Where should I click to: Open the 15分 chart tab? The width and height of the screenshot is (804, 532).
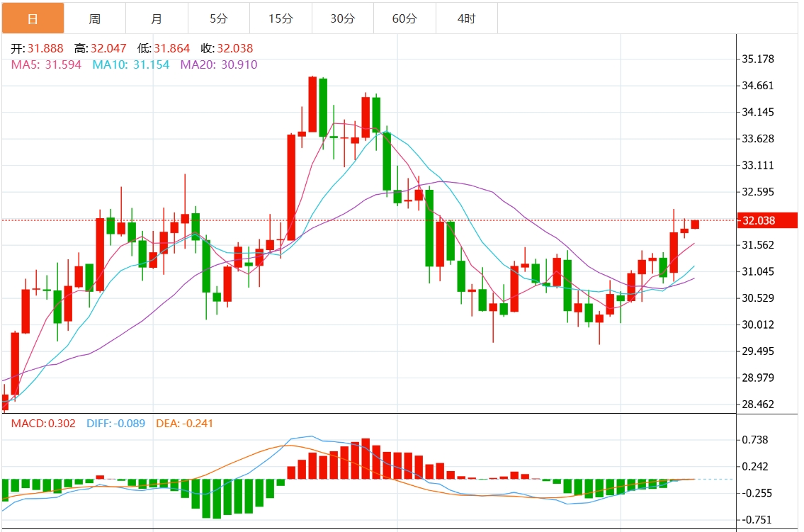click(x=281, y=18)
